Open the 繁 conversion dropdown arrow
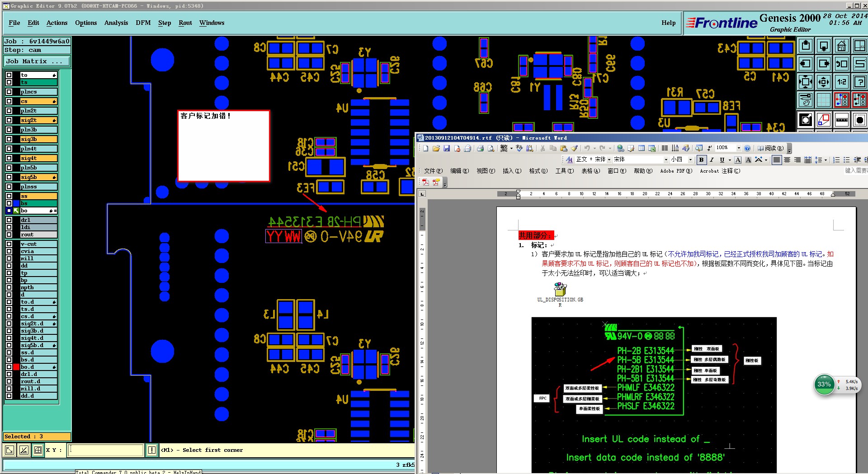The height and width of the screenshot is (474, 868). [x=511, y=148]
